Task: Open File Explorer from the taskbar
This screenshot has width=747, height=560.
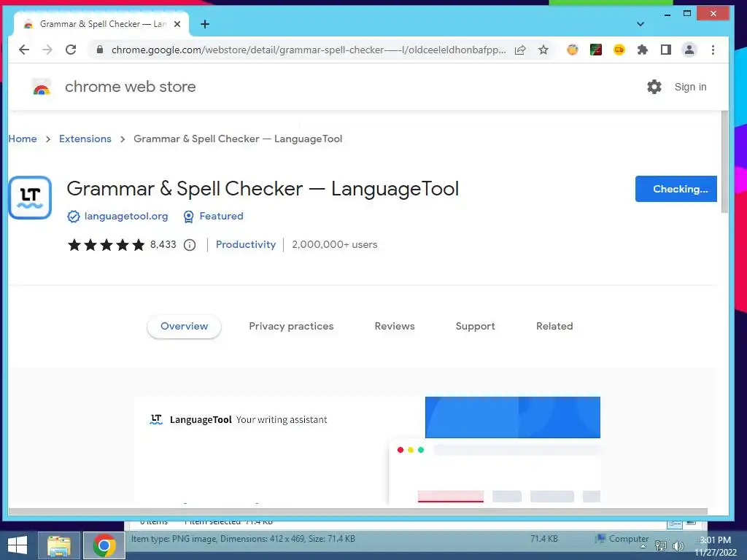Action: 58,545
